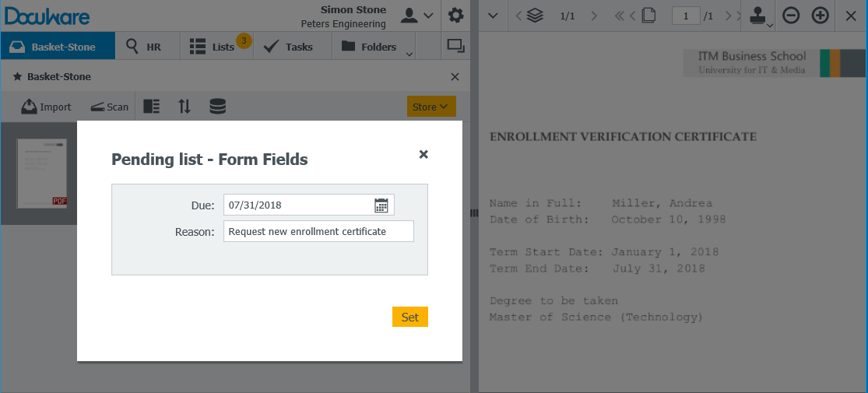Click the sort arrows icon
868x393 pixels.
click(184, 107)
